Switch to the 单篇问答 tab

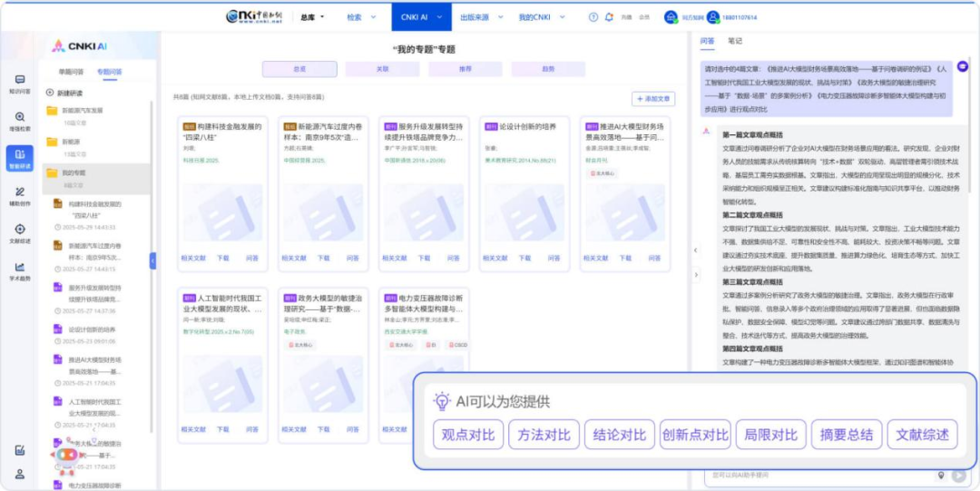(71, 71)
